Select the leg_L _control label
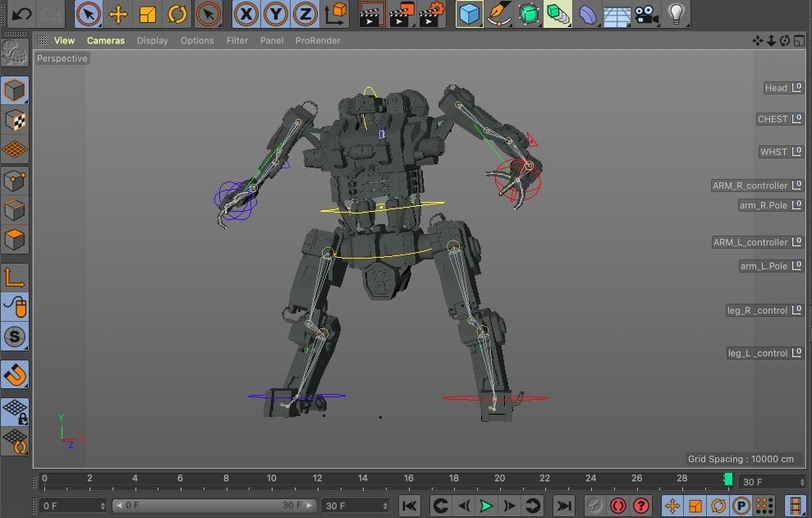 [765, 353]
